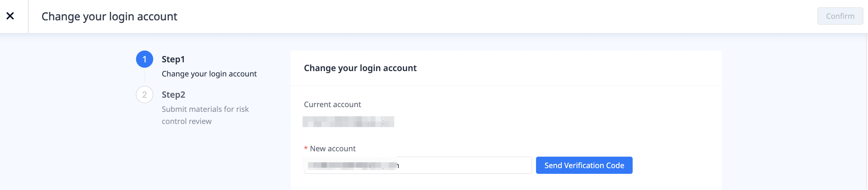The image size is (868, 190).
Task: Click Step1's 'Change your login account' description
Action: coord(209,74)
